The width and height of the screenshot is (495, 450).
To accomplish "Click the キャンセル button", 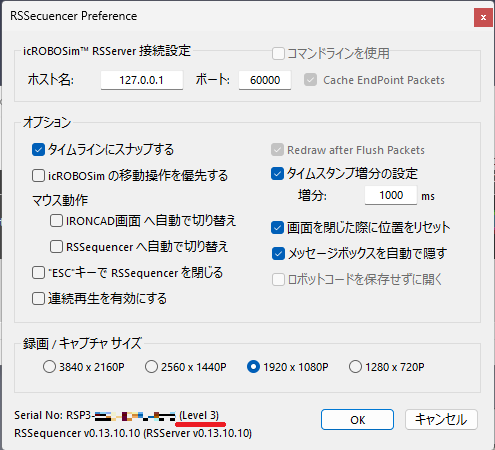I will coord(441,420).
